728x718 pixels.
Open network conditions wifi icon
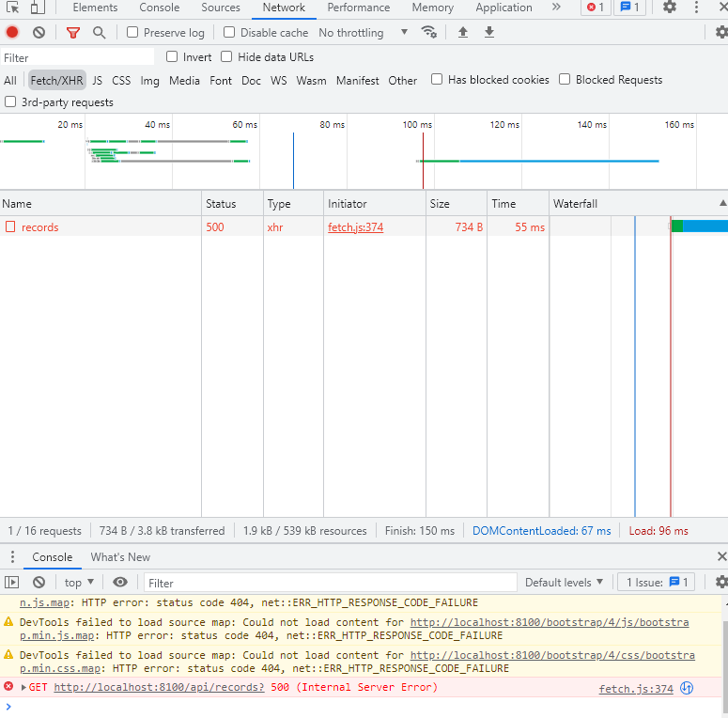[x=428, y=32]
